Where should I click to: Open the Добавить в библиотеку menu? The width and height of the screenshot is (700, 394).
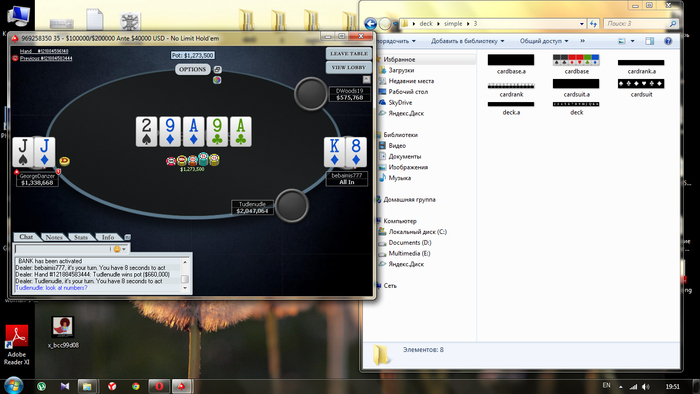tap(467, 41)
